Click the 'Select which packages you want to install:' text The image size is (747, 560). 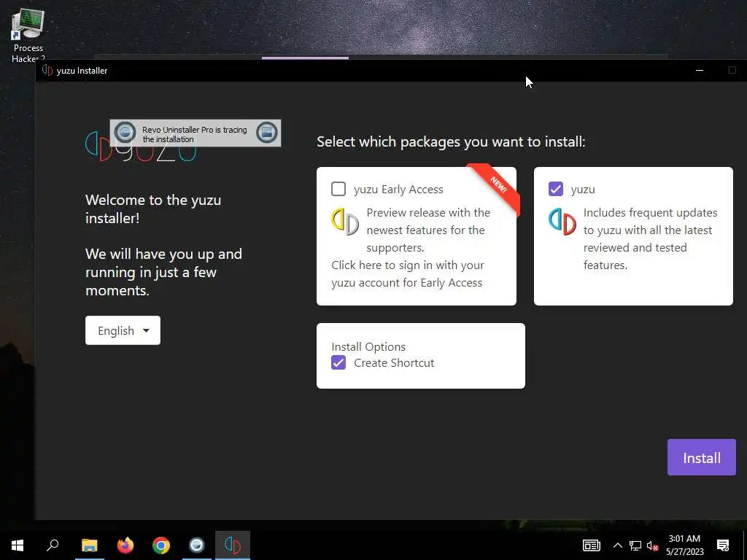tap(451, 142)
